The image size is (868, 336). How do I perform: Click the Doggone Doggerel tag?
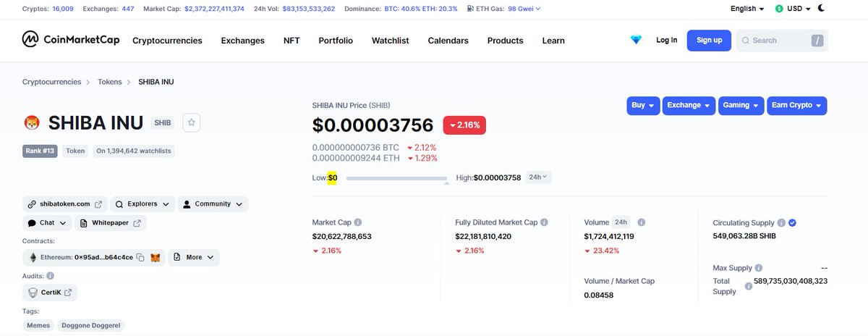(x=91, y=326)
